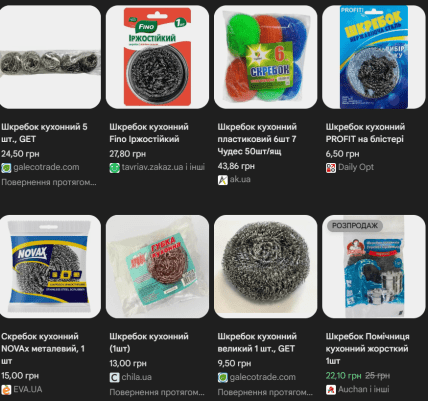
Task: Open the Губка кухонна product image
Action: [x=157, y=267]
